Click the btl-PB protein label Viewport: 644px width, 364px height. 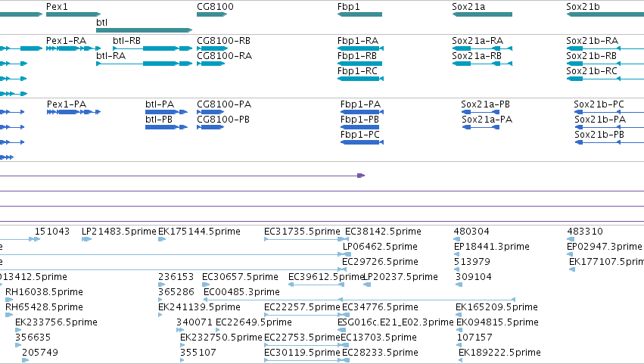[159, 120]
